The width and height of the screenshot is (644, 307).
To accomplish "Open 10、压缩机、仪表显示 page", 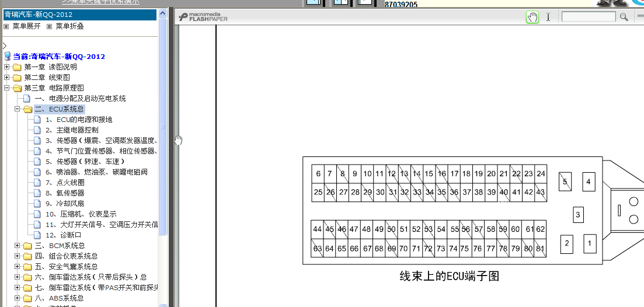I will click(81, 214).
